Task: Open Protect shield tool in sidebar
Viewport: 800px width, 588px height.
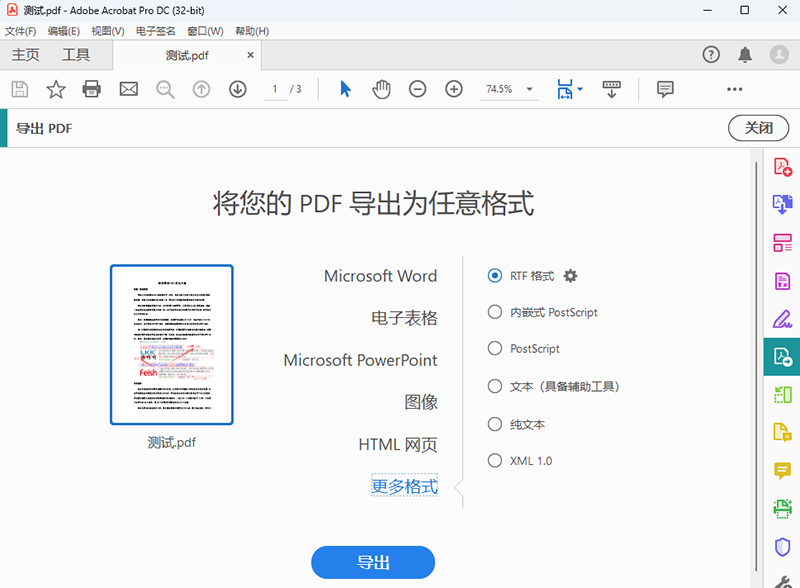Action: 783,547
